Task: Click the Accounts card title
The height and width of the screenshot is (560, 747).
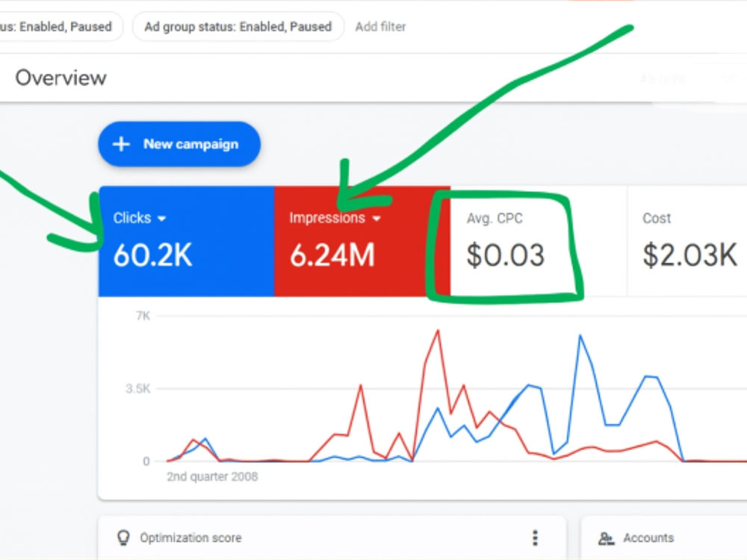Action: [x=648, y=538]
